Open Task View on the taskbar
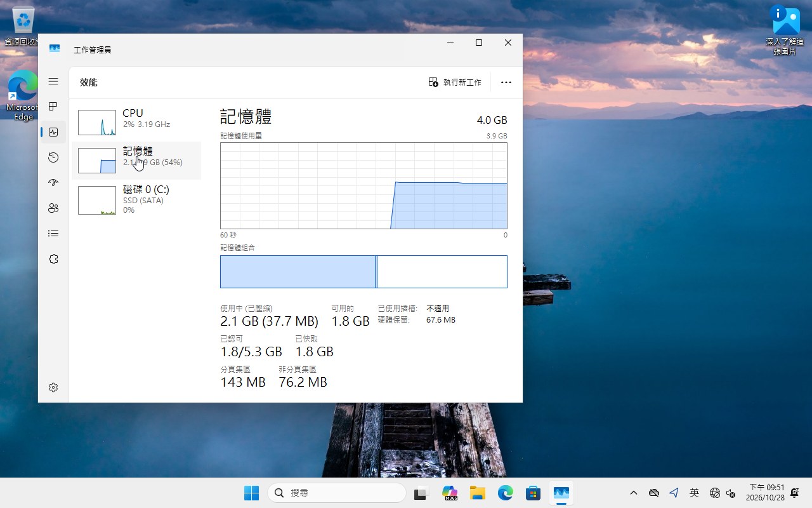 coord(421,493)
